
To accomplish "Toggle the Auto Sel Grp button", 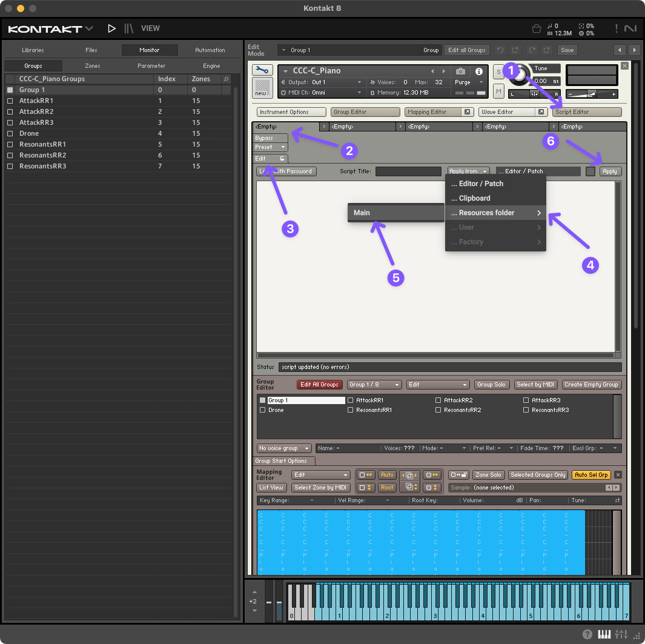I will tap(590, 475).
